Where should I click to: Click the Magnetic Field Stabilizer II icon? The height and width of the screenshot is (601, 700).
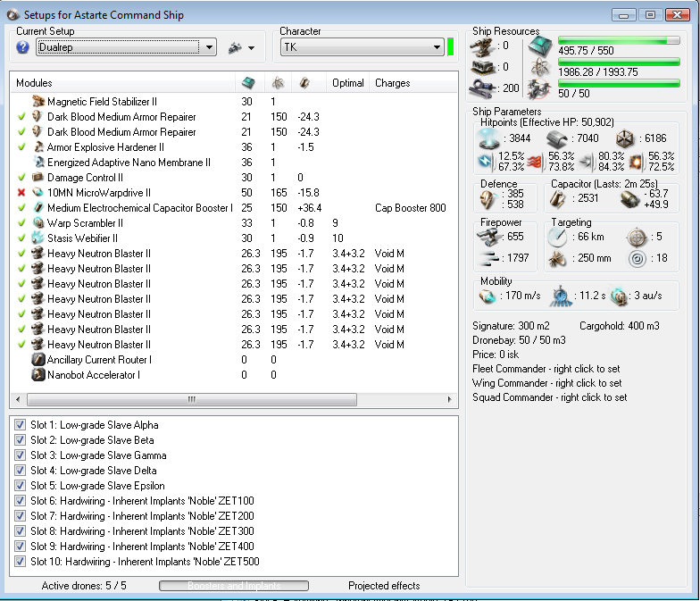(37, 102)
